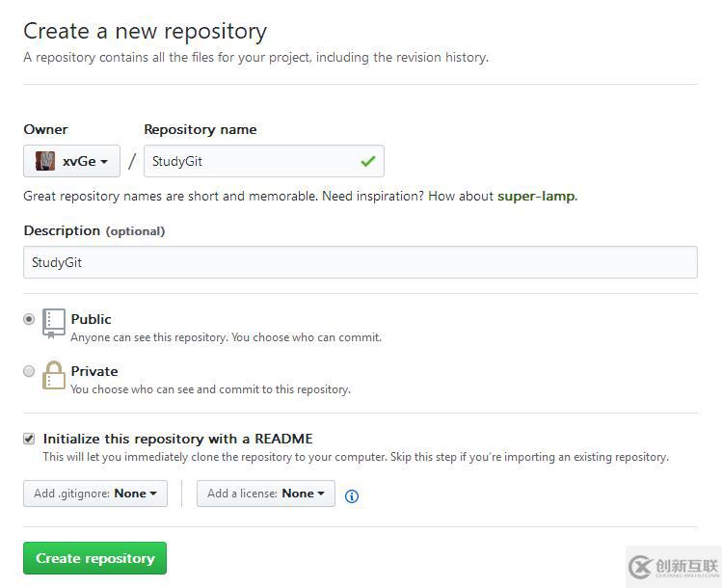The height and width of the screenshot is (588, 722).
Task: Select the Private radio button
Action: 29,371
